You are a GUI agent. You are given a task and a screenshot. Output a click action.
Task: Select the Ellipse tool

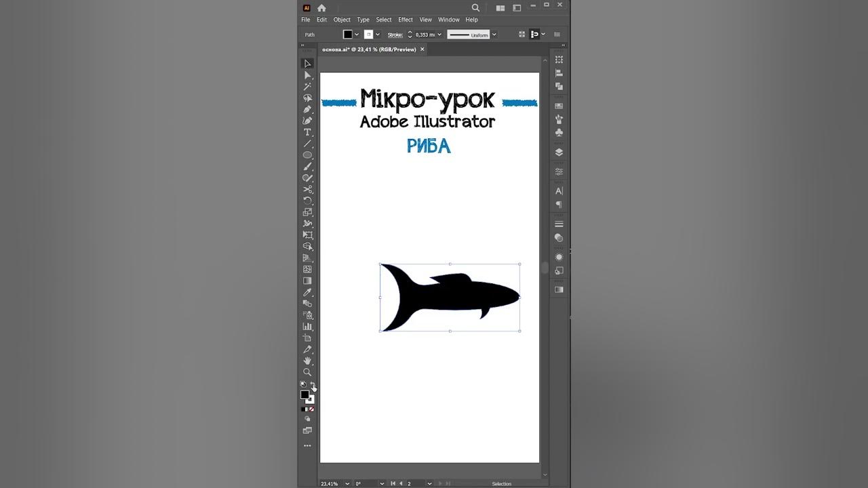307,155
